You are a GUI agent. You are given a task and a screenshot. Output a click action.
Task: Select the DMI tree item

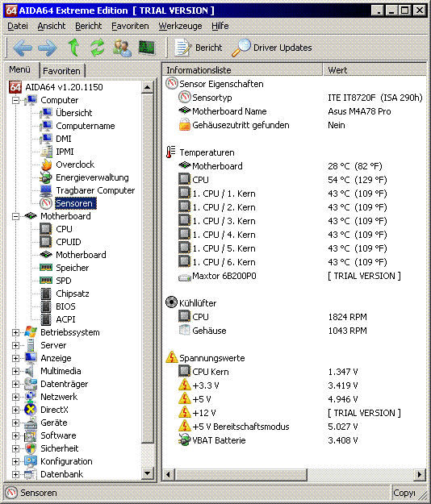[x=64, y=139]
